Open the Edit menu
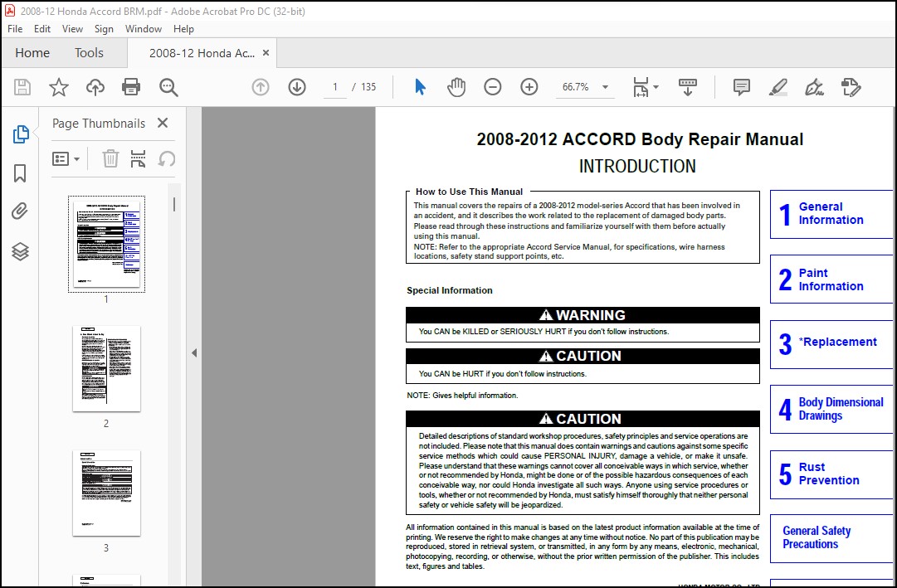The height and width of the screenshot is (588, 897). [x=41, y=28]
